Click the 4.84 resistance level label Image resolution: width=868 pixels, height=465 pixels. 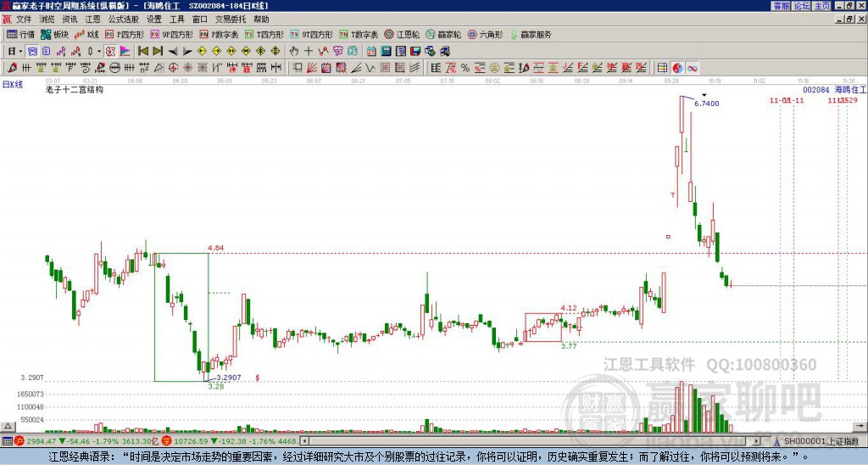point(216,248)
